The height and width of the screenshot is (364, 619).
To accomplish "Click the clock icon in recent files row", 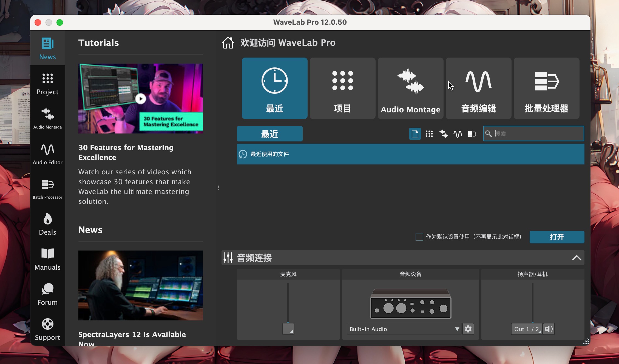I will click(243, 154).
